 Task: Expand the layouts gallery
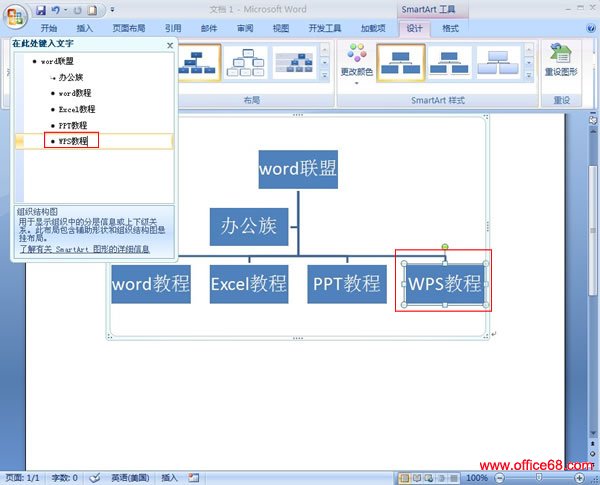click(324, 75)
